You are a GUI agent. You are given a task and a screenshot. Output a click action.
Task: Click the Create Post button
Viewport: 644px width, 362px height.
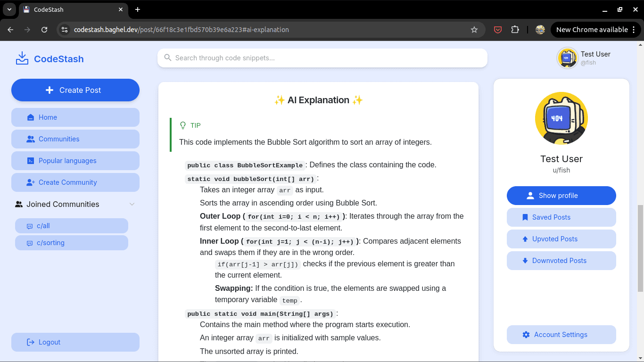click(75, 90)
